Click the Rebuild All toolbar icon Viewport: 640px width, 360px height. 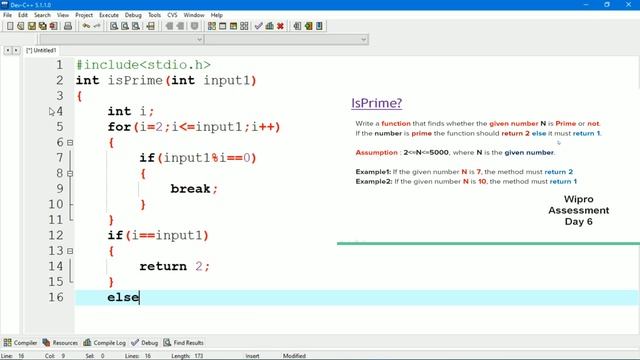[x=244, y=26]
